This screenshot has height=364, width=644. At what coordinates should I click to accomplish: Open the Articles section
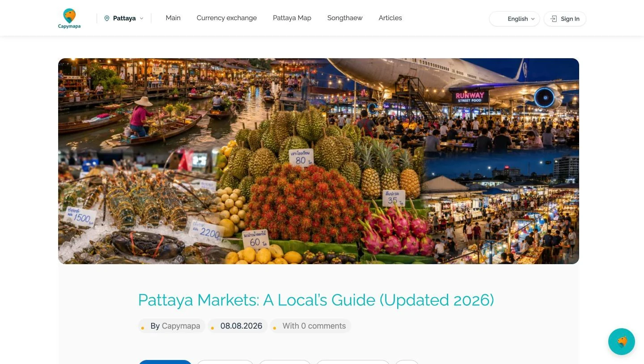390,18
